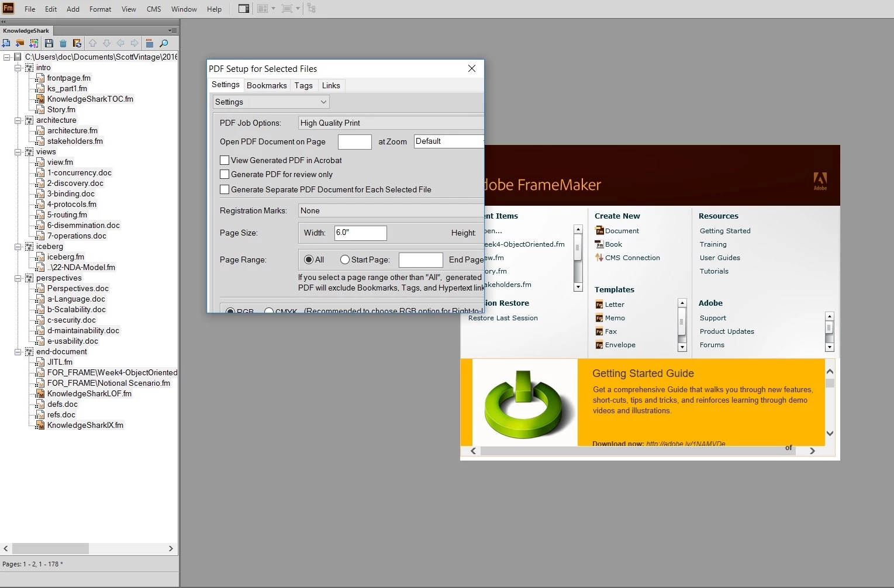
Task: Open the Format menu
Action: 100,9
